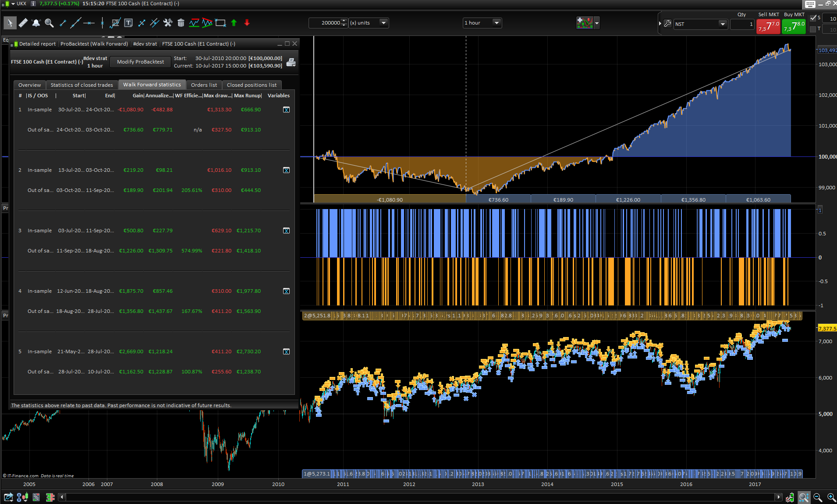Screen dimensions: 837x504
Task: Open trading settings wrench icon
Action: tap(667, 24)
